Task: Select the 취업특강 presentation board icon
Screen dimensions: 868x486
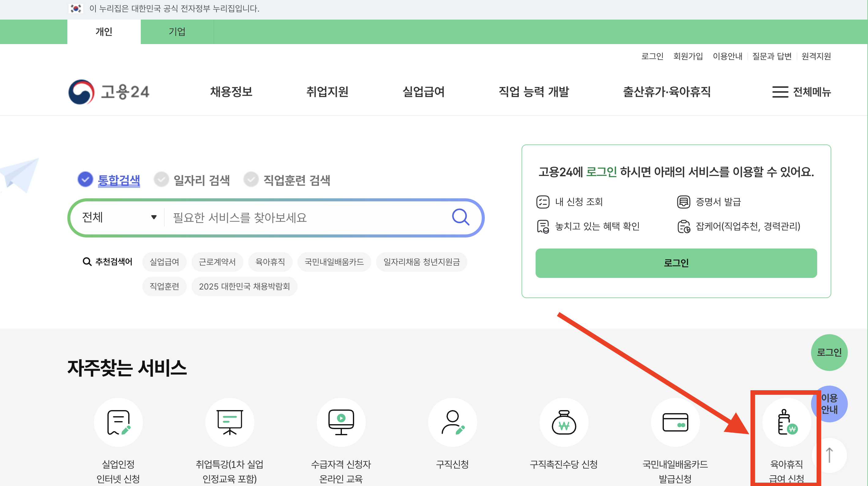Action: [230, 422]
